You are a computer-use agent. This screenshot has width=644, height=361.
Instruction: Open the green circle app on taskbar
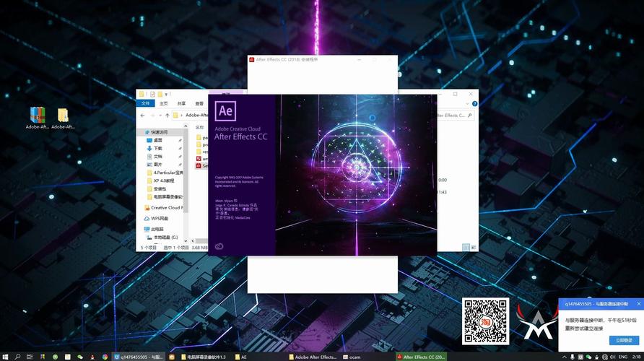click(55, 357)
